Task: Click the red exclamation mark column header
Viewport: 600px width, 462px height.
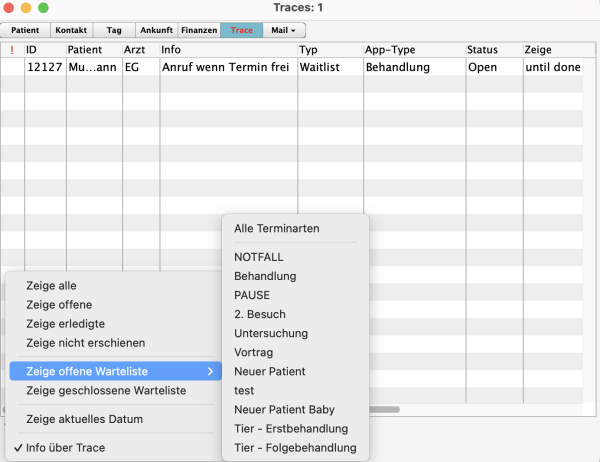Action: [x=12, y=49]
